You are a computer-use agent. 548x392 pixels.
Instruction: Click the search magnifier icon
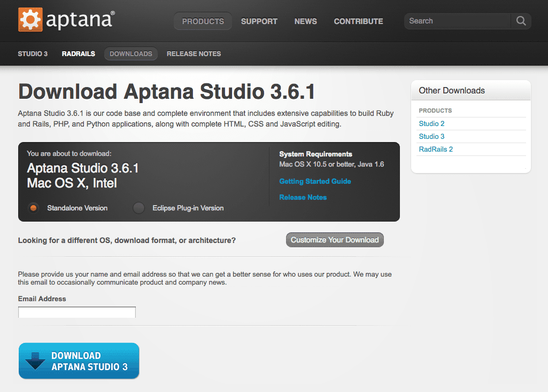[x=520, y=21]
